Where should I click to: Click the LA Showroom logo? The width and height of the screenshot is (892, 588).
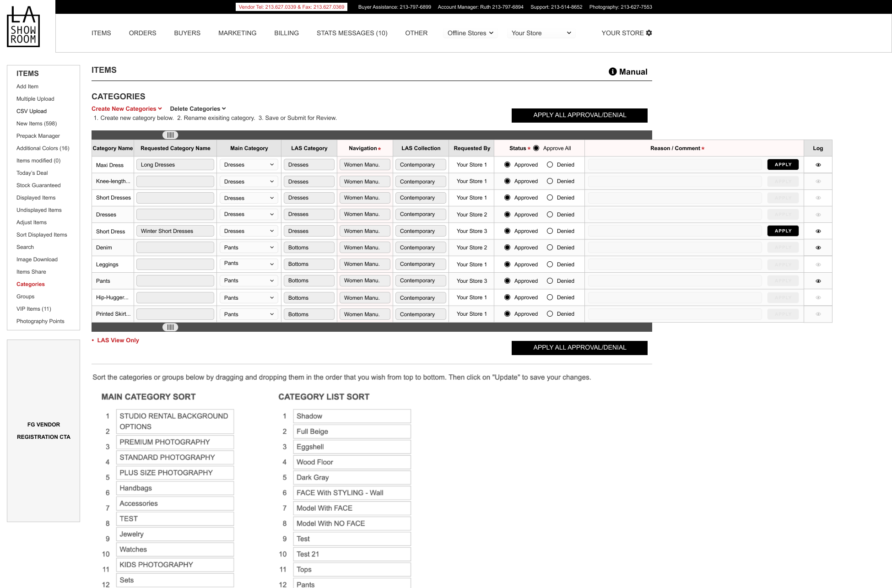pyautogui.click(x=23, y=27)
